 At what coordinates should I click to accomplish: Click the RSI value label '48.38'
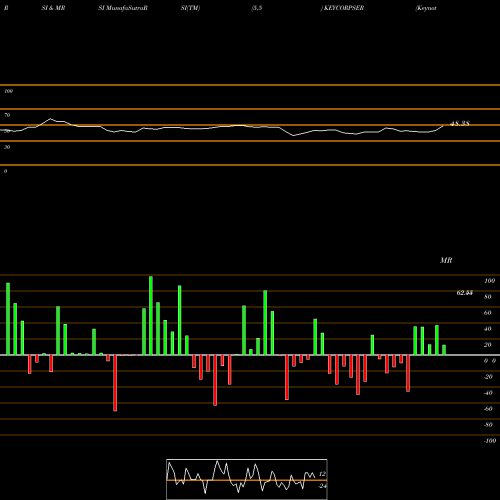click(x=460, y=123)
